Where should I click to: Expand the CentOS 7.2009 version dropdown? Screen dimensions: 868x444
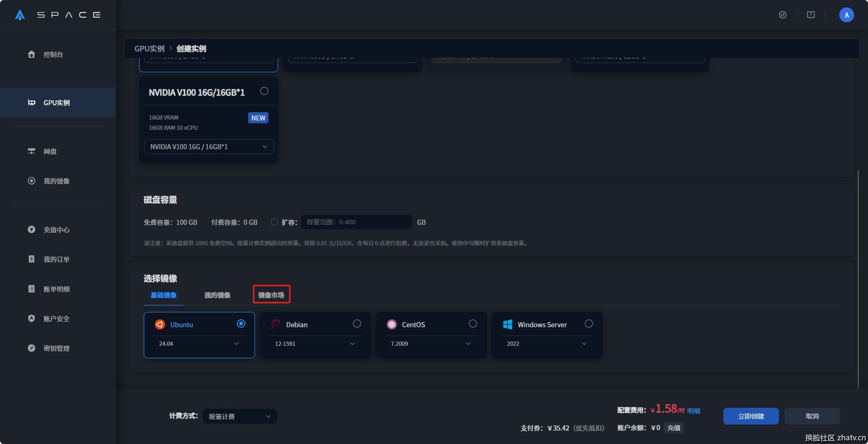(x=431, y=343)
